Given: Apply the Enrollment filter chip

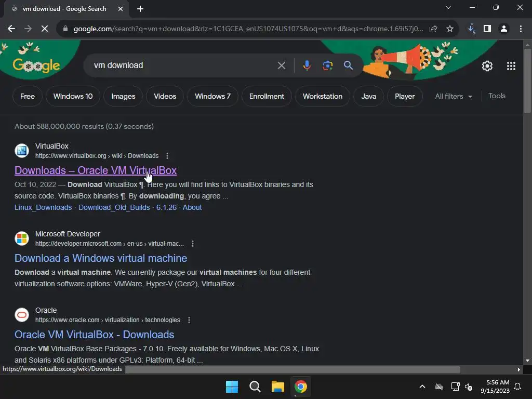Looking at the screenshot, I should 267,96.
